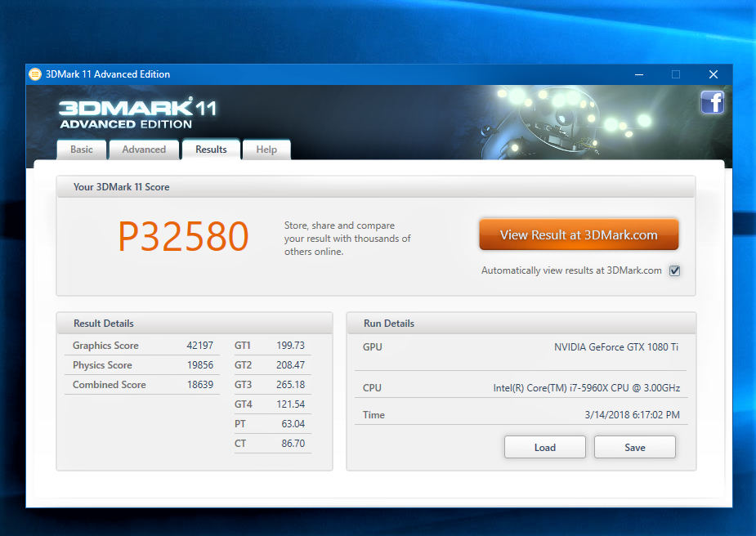The height and width of the screenshot is (536, 756).
Task: Click the GT3 value 265.18
Action: pos(290,385)
